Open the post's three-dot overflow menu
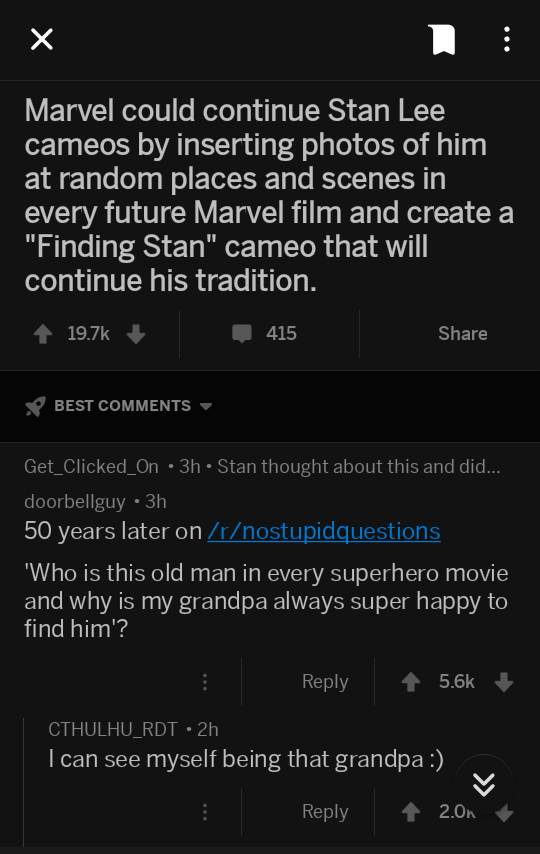540x854 pixels. coord(507,40)
